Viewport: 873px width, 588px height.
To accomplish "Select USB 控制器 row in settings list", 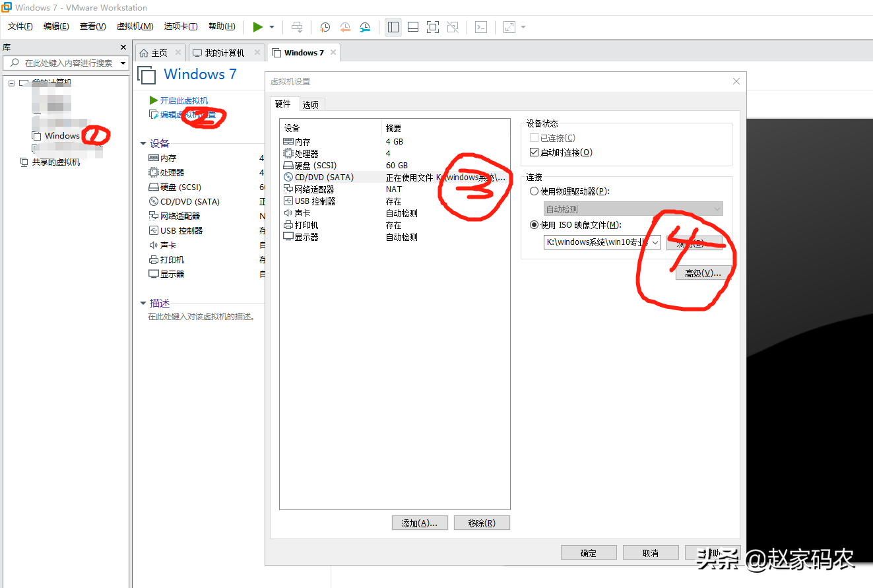I will tap(395, 201).
